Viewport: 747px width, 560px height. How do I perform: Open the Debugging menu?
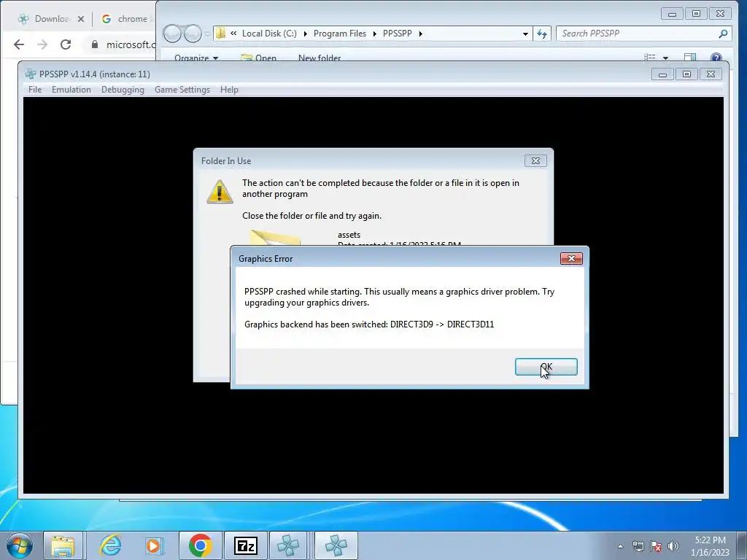coord(123,90)
